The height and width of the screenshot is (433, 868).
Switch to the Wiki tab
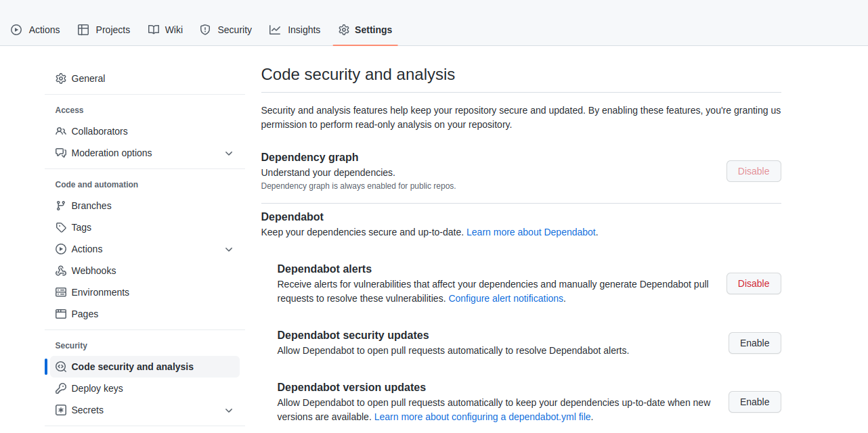coord(166,30)
